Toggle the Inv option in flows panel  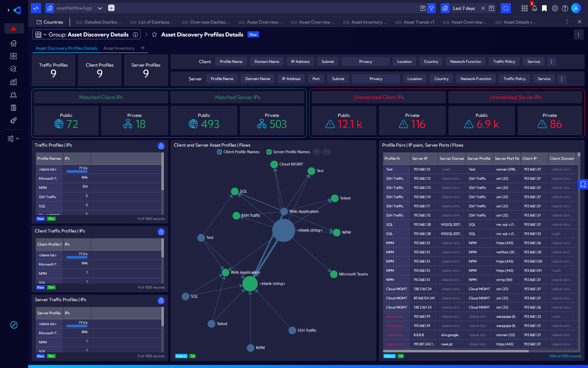coord(326,152)
